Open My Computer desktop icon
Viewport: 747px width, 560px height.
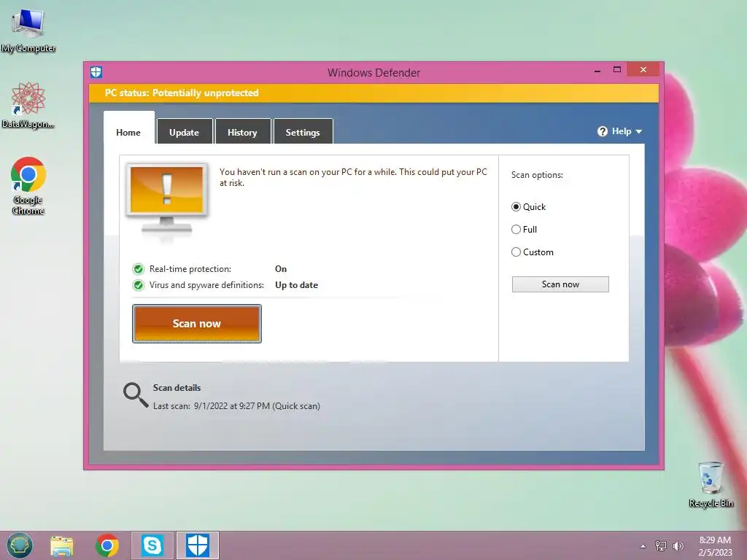28,31
